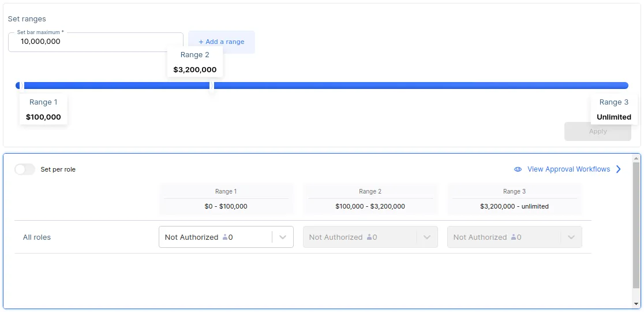Click the Range 1 $100,000 tooltip label
The width and height of the screenshot is (644, 312).
(43, 110)
